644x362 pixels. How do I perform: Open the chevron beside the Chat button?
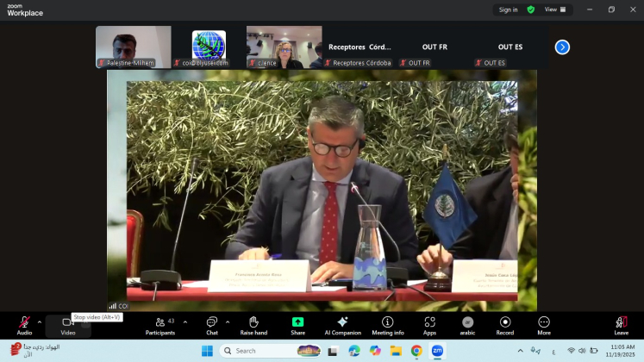coord(228,321)
